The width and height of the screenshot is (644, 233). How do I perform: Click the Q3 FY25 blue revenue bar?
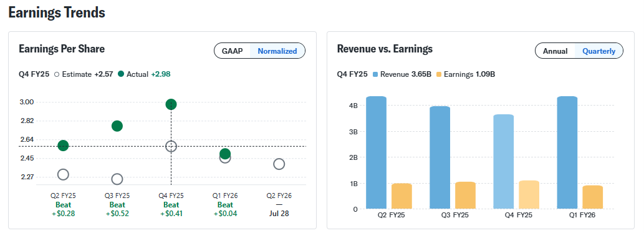(x=440, y=157)
